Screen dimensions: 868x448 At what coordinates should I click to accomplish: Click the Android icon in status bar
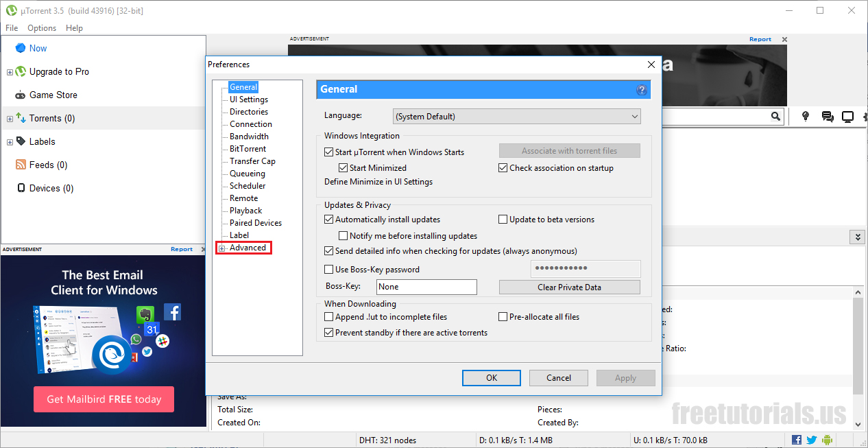(x=826, y=440)
